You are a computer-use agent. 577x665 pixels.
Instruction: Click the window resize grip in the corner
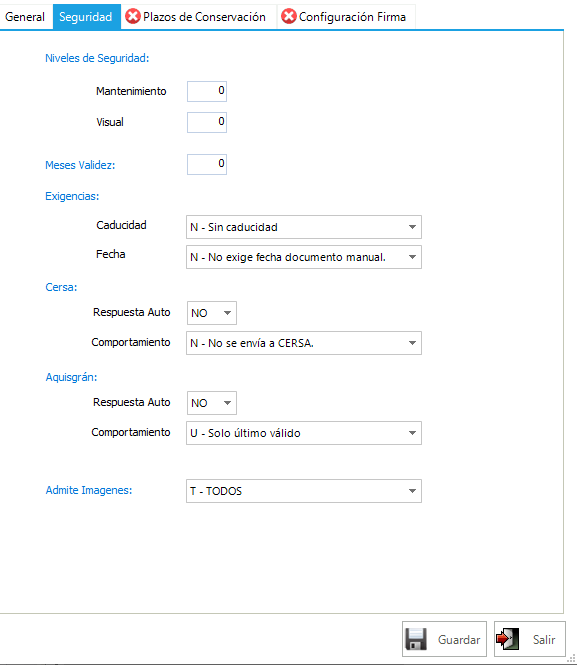[571, 659]
